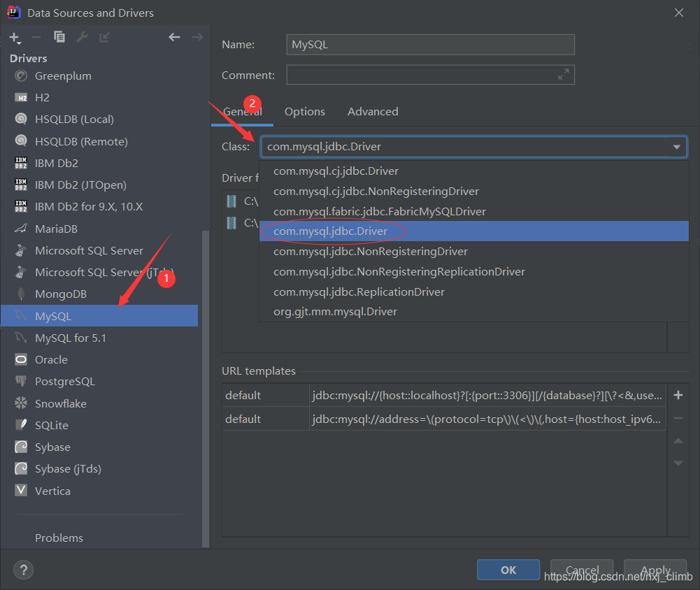Click the Add (plus) toolbar icon
The height and width of the screenshot is (590, 700).
coord(15,38)
